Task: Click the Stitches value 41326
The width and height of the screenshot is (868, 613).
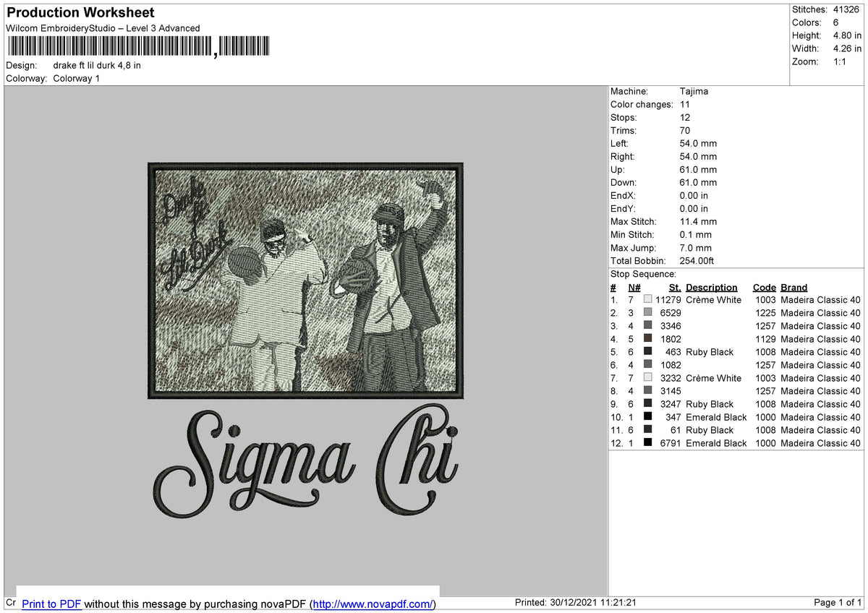Action: click(x=847, y=9)
